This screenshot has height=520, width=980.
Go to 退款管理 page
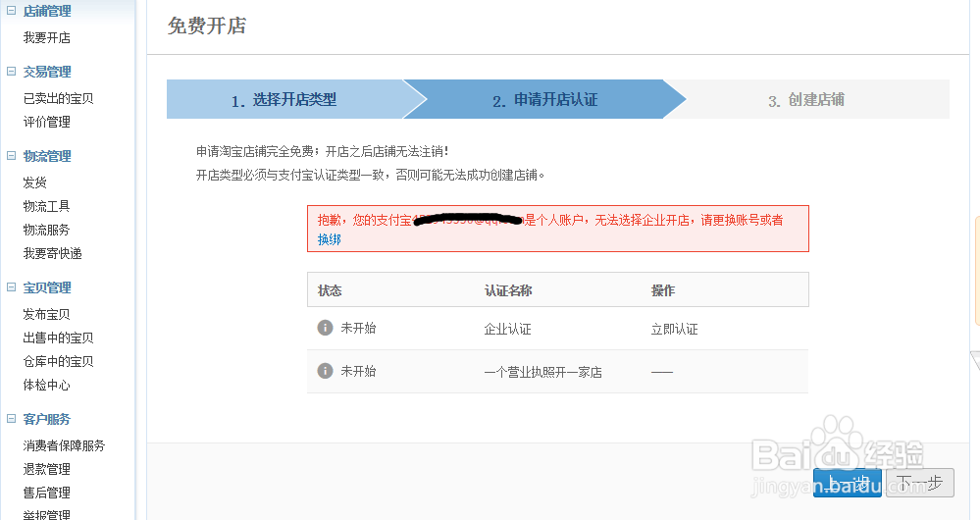(x=47, y=469)
